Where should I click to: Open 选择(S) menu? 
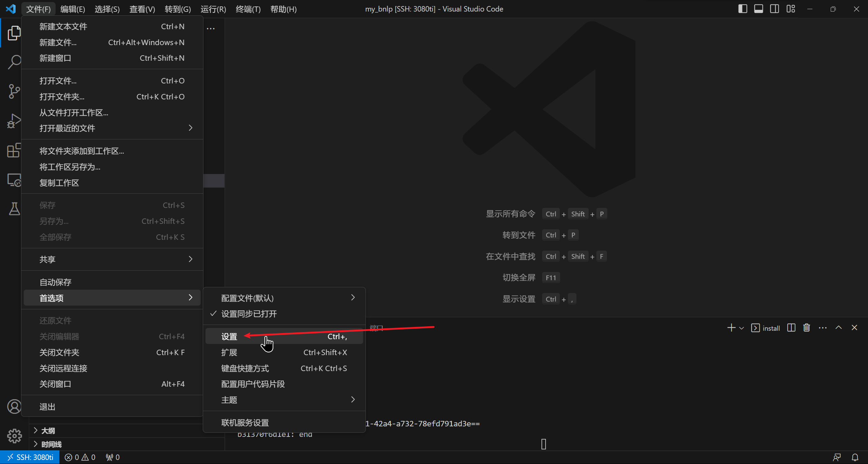click(107, 9)
